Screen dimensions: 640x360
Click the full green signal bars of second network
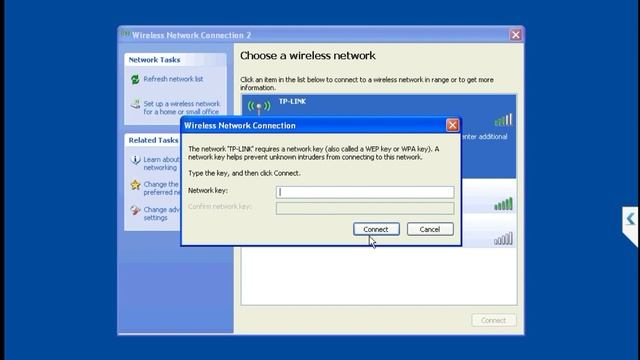pyautogui.click(x=503, y=204)
